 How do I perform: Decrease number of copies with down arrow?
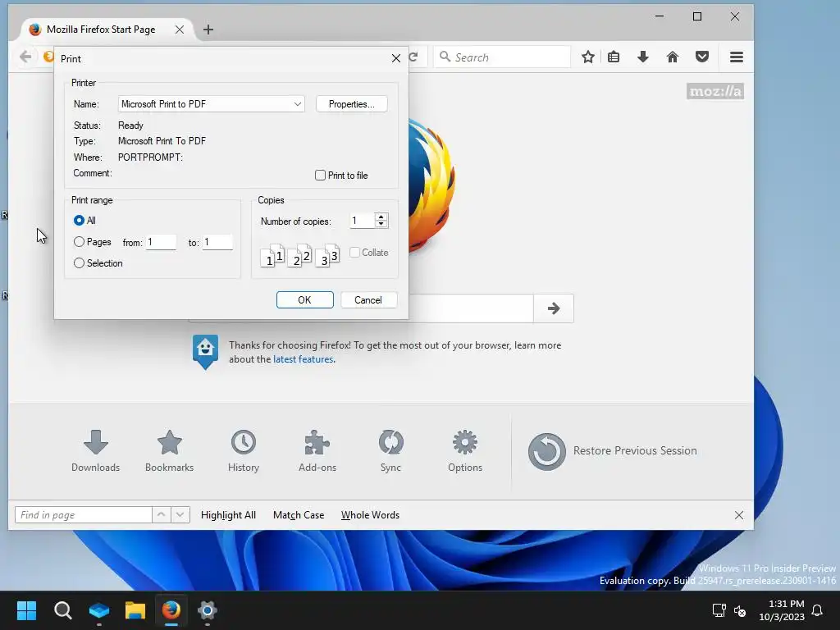(x=381, y=224)
